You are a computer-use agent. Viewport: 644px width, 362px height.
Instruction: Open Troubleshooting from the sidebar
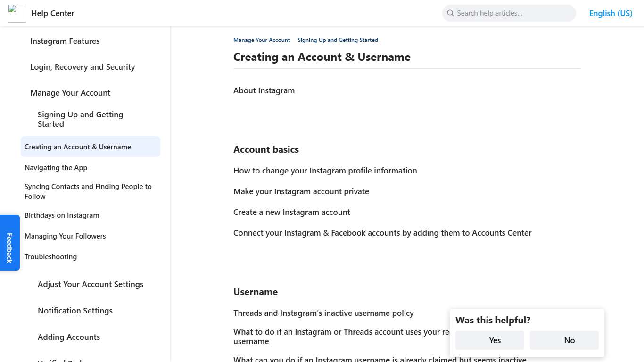[50, 257]
